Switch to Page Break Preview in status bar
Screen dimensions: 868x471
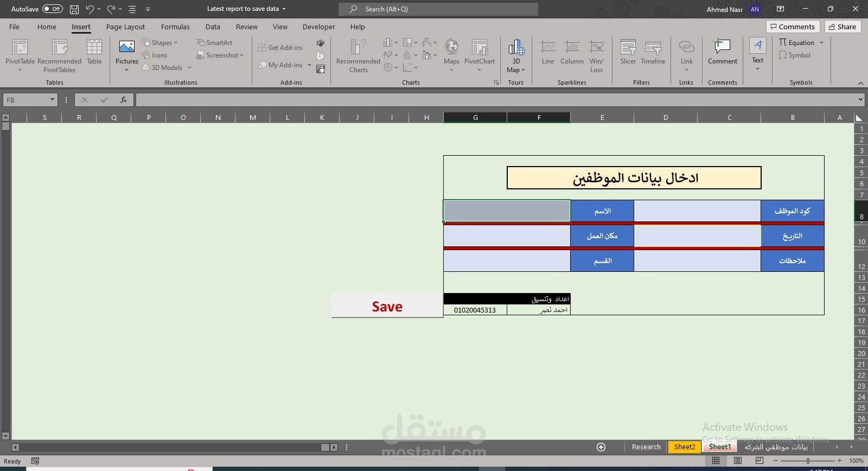click(759, 461)
